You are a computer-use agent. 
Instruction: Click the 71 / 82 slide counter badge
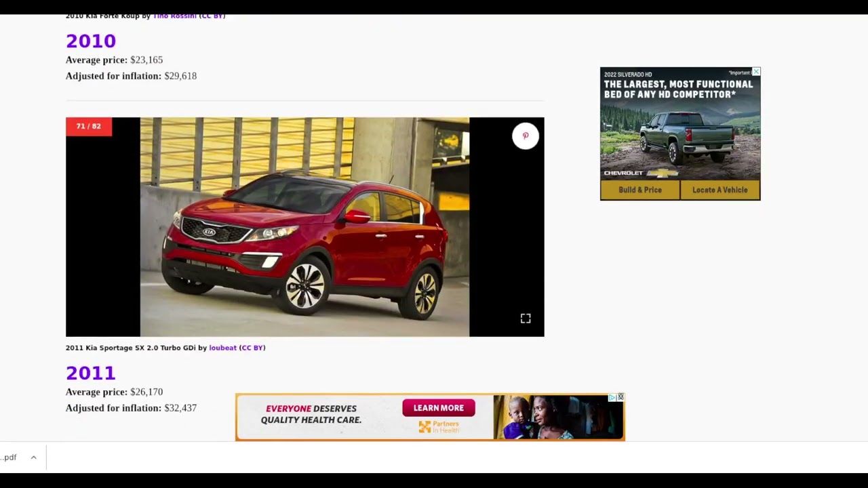coord(89,126)
